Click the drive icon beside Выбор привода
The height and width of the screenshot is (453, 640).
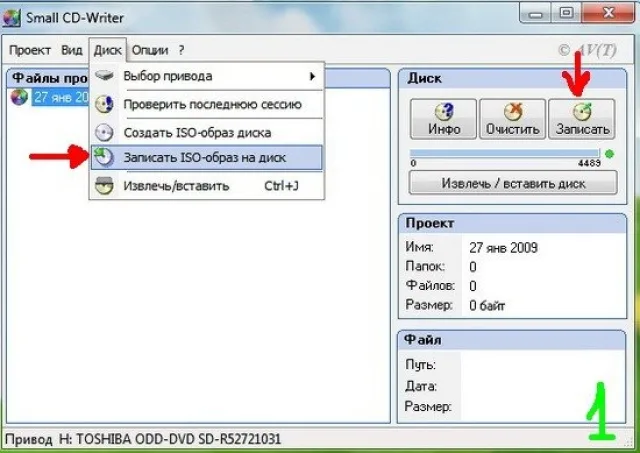coord(104,76)
